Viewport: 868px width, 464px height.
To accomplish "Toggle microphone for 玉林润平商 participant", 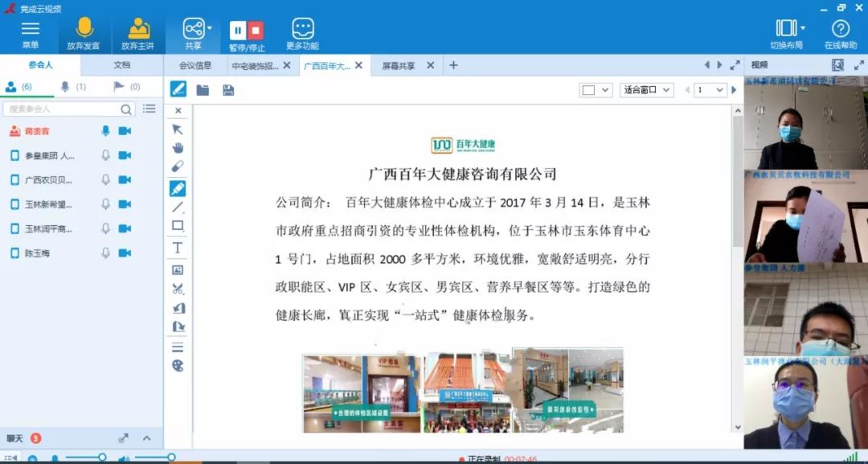I will [106, 228].
